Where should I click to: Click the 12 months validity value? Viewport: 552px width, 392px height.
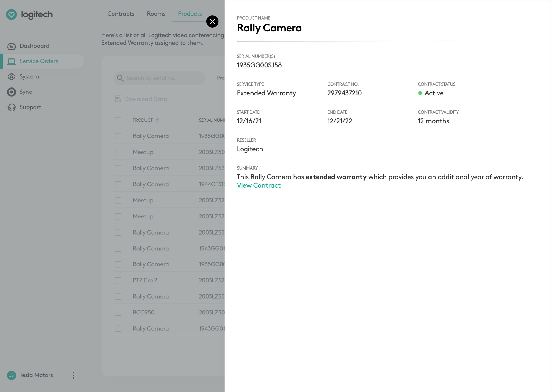coord(433,121)
